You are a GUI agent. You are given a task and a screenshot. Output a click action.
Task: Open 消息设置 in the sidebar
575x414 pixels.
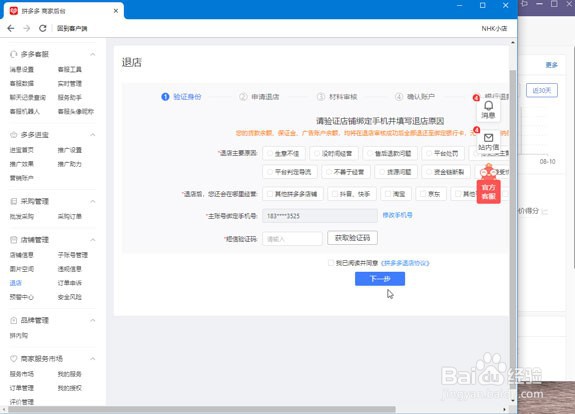click(22, 69)
